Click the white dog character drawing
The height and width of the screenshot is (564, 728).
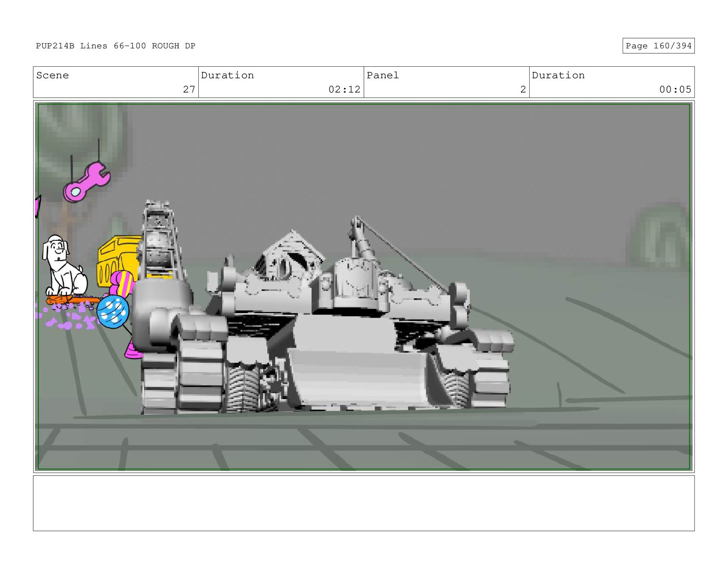click(x=64, y=266)
